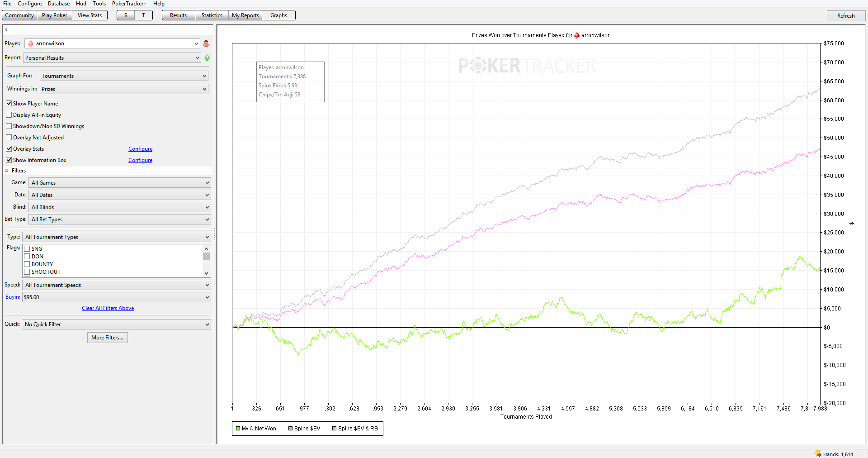Open the Tools menu

(x=99, y=4)
